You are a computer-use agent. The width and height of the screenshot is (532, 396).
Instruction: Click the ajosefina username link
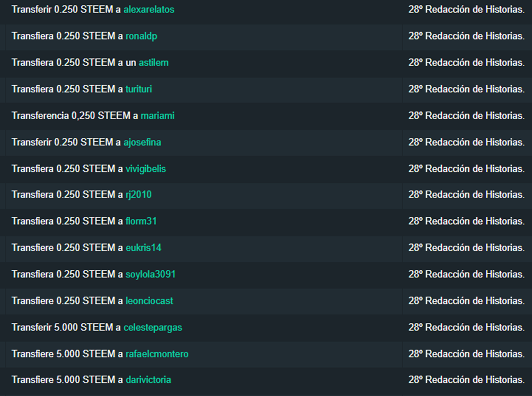point(142,142)
